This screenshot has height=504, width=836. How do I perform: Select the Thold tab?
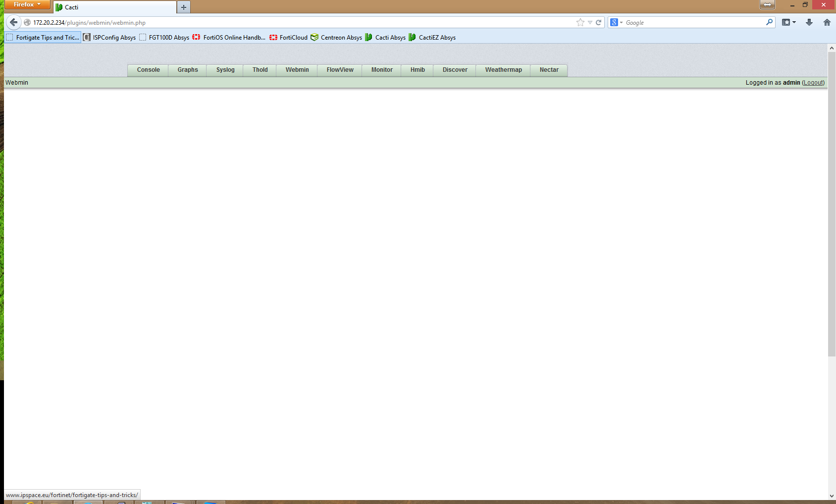click(260, 70)
